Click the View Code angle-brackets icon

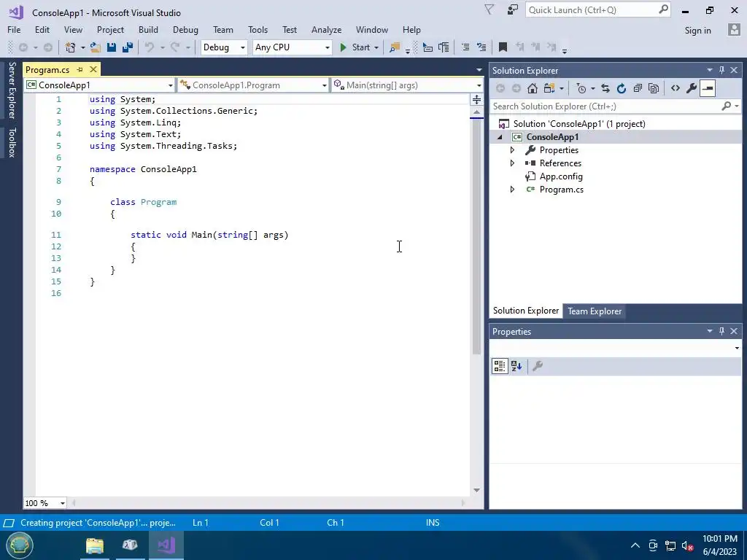point(675,88)
